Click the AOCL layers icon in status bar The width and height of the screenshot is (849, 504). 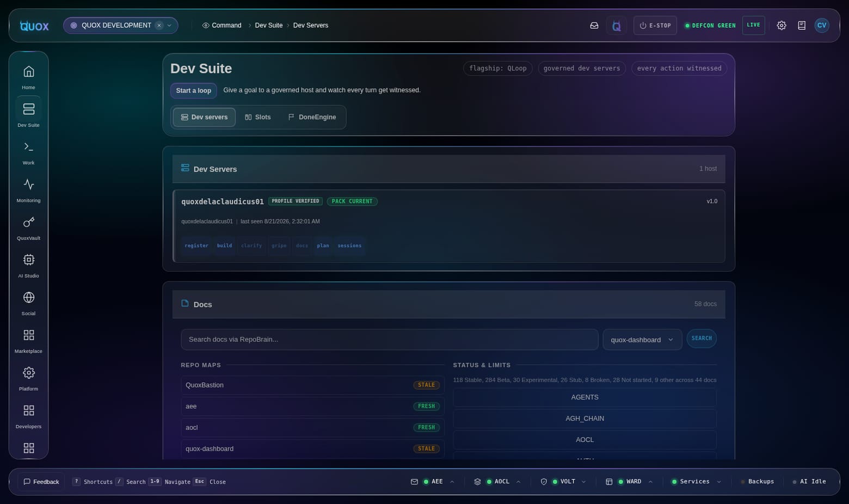click(x=477, y=482)
